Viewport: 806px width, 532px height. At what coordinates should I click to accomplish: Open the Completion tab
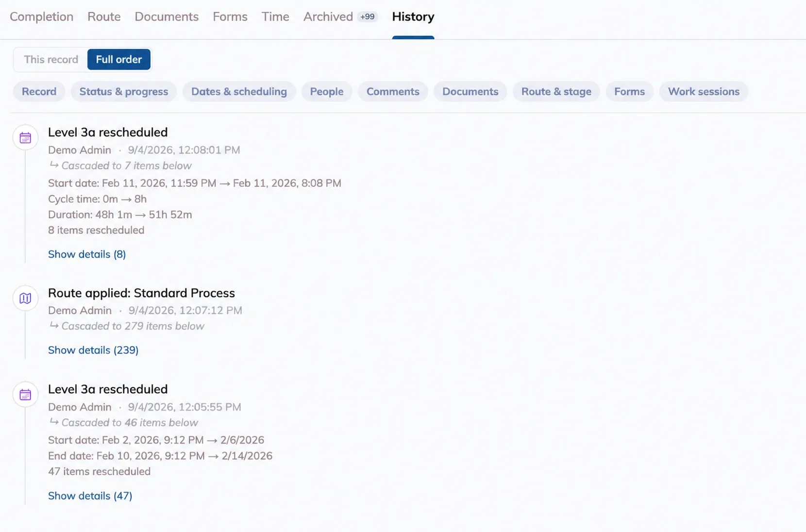pyautogui.click(x=42, y=17)
